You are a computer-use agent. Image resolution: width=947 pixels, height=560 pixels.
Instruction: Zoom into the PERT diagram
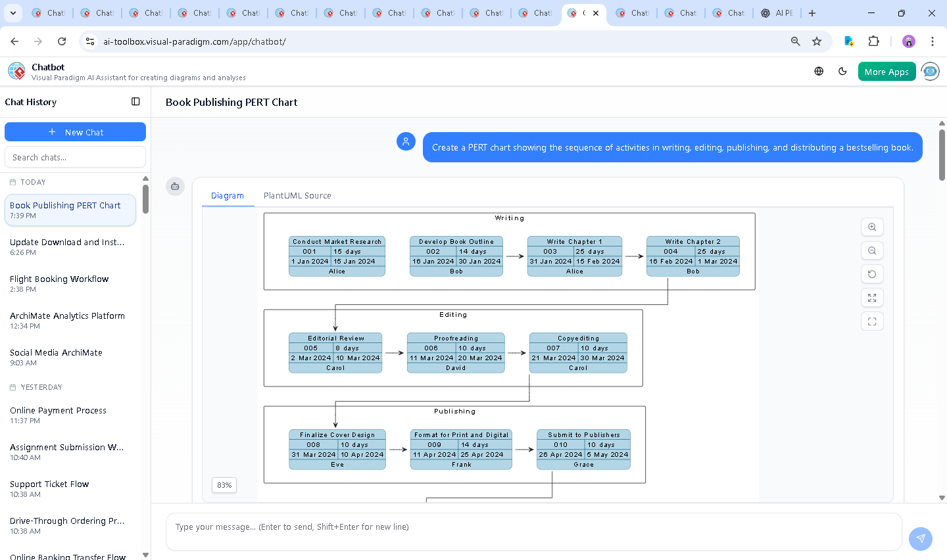[x=872, y=227]
